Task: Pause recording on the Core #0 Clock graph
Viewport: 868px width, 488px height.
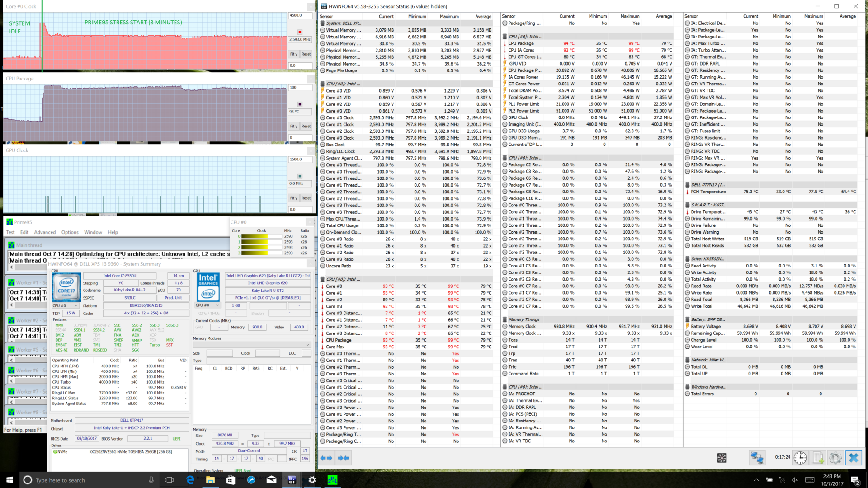Action: [x=300, y=31]
